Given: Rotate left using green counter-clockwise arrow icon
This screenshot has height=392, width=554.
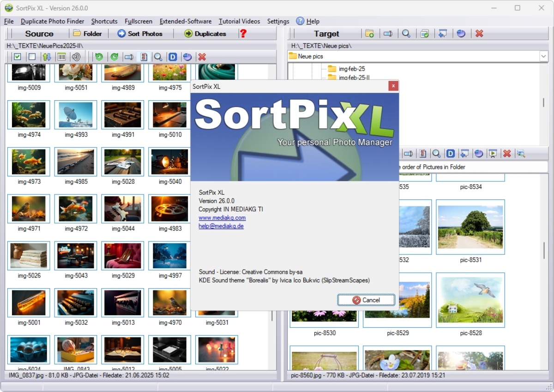Looking at the screenshot, I should (99, 57).
